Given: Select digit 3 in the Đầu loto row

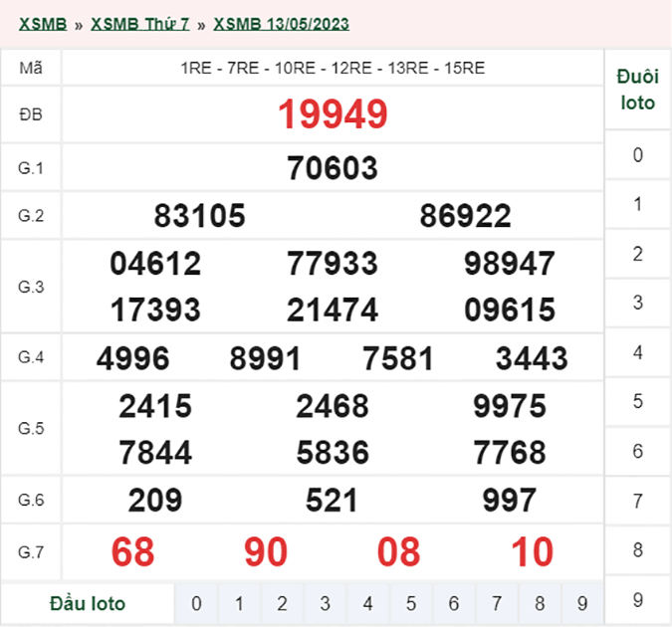Looking at the screenshot, I should point(325,603).
